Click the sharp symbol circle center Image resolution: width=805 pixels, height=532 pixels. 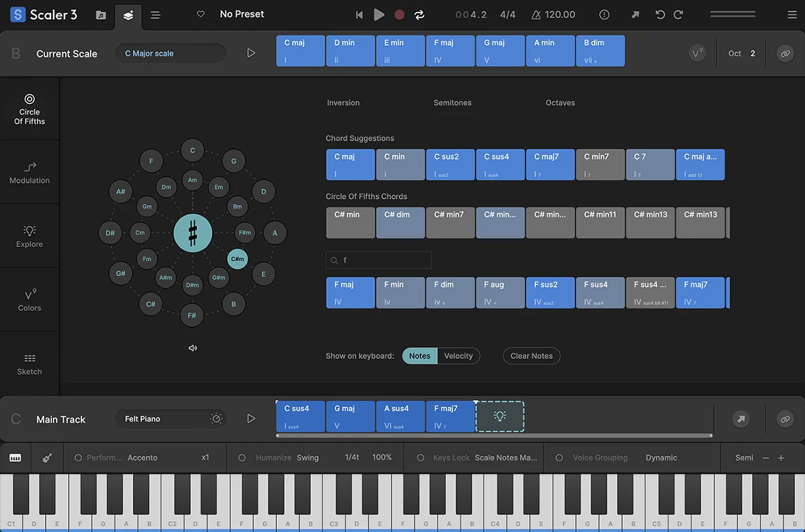193,233
